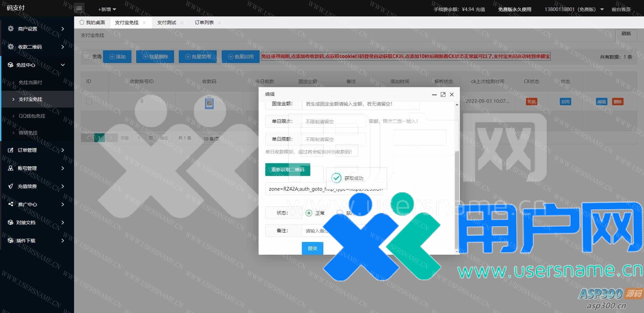This screenshot has height=313, width=644.
Task: Maximize the 编辑 dialog window
Action: (443, 95)
